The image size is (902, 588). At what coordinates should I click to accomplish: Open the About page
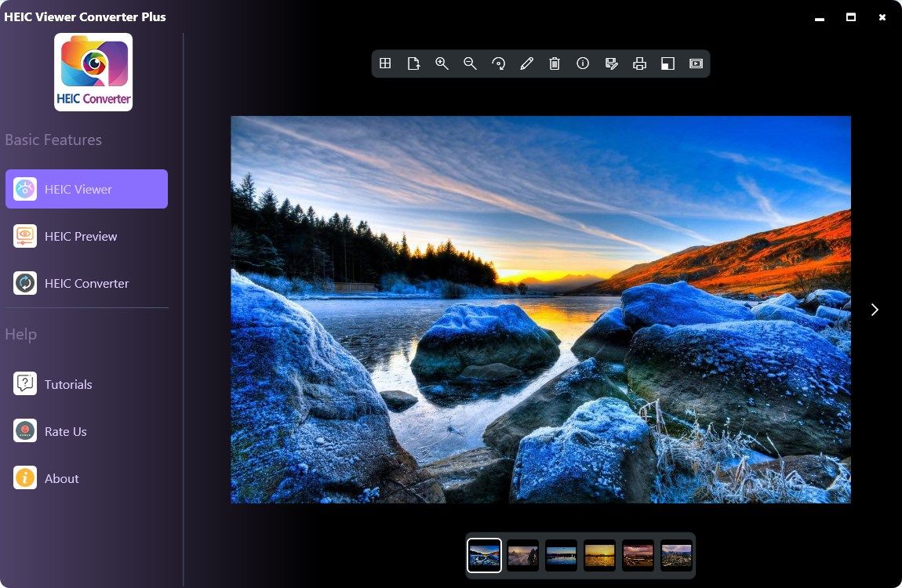coord(87,478)
